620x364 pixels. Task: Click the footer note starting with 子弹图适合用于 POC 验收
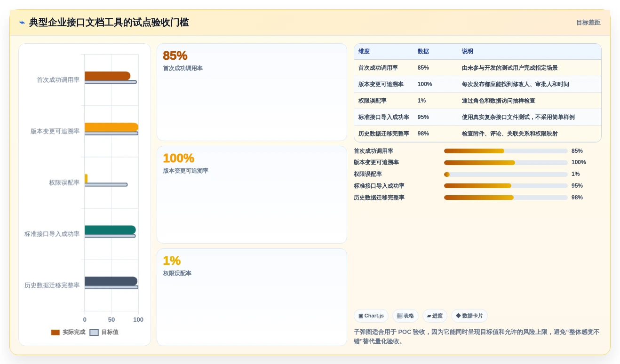point(477,337)
